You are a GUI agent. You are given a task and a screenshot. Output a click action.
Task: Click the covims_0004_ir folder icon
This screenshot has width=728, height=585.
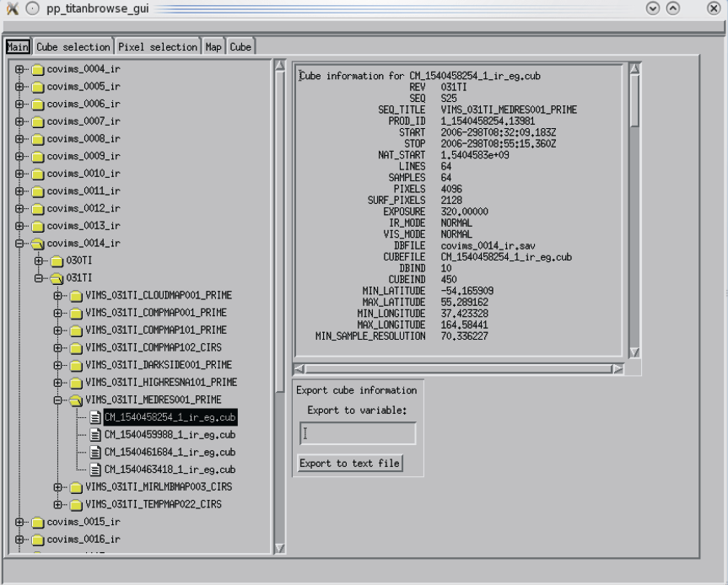click(x=38, y=69)
